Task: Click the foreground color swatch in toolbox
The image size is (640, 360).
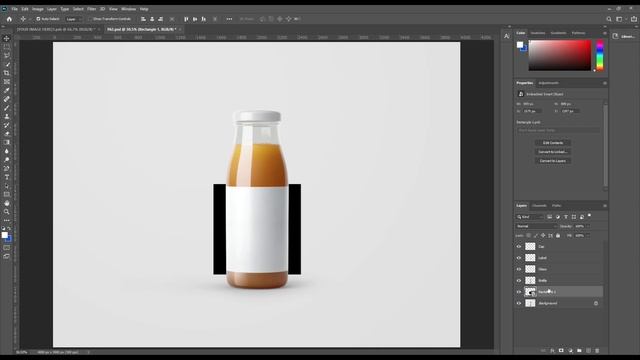Action: (4, 235)
